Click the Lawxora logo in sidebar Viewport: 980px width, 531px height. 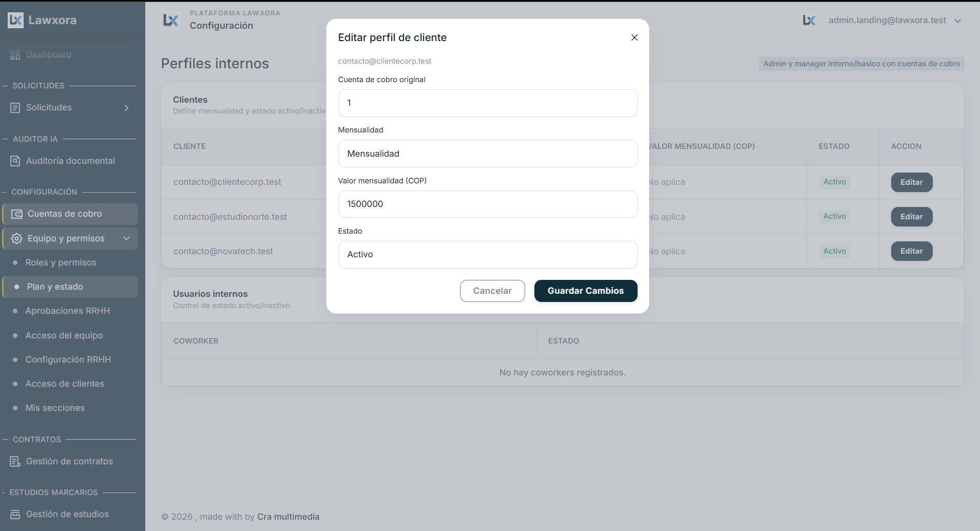click(42, 20)
